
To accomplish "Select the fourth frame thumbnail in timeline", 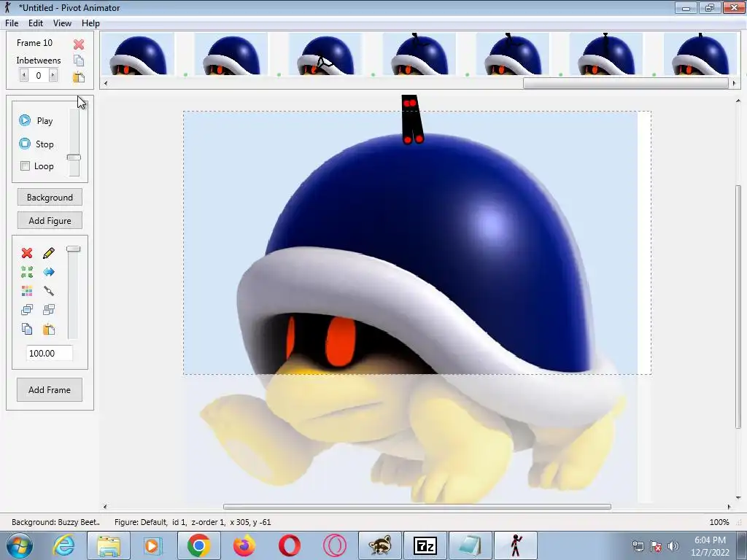I will point(419,54).
